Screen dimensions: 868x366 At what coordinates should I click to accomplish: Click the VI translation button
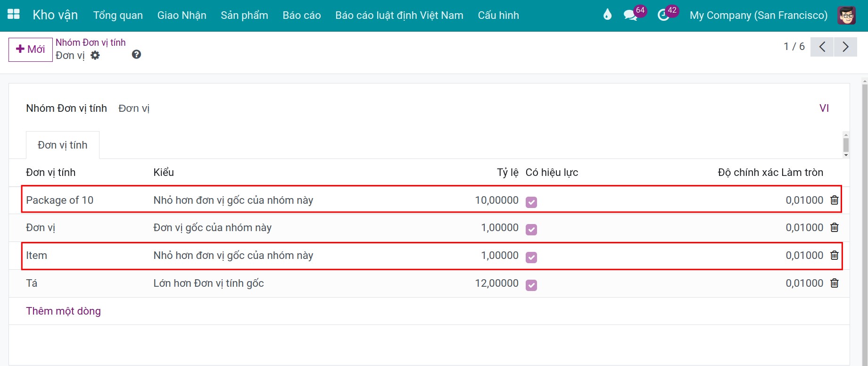click(824, 108)
